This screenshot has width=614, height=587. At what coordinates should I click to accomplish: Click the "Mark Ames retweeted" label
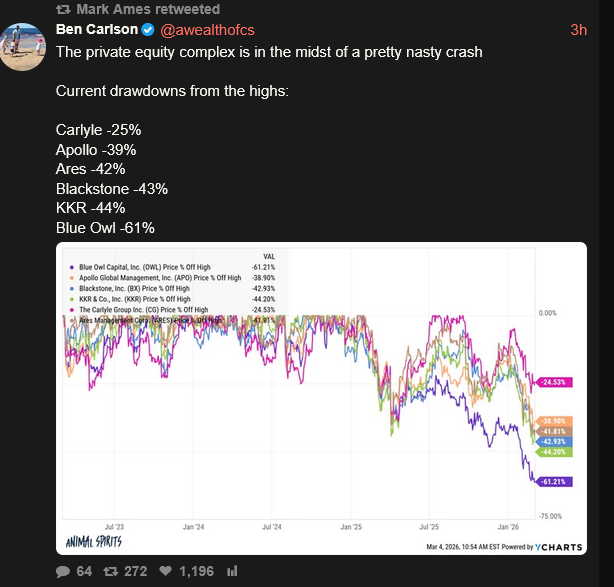(147, 9)
